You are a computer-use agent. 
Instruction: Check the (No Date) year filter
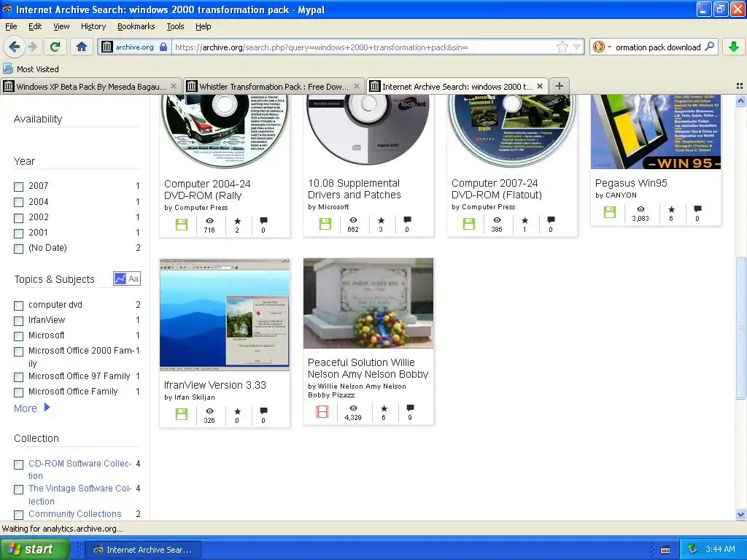point(18,249)
